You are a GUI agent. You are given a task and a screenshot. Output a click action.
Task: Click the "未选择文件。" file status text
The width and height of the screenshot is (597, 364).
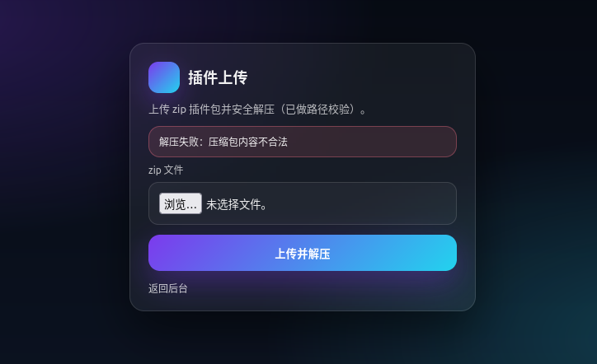click(x=237, y=204)
